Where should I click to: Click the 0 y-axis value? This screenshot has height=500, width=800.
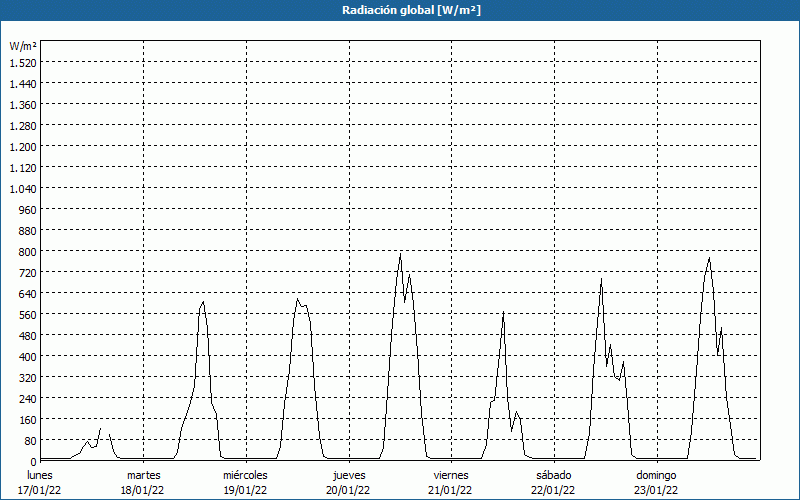pyautogui.click(x=34, y=462)
